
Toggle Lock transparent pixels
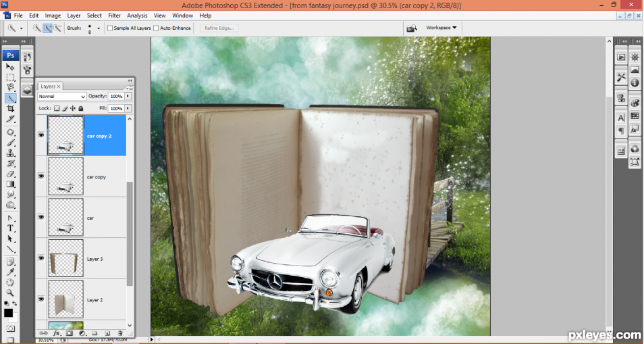(x=57, y=109)
